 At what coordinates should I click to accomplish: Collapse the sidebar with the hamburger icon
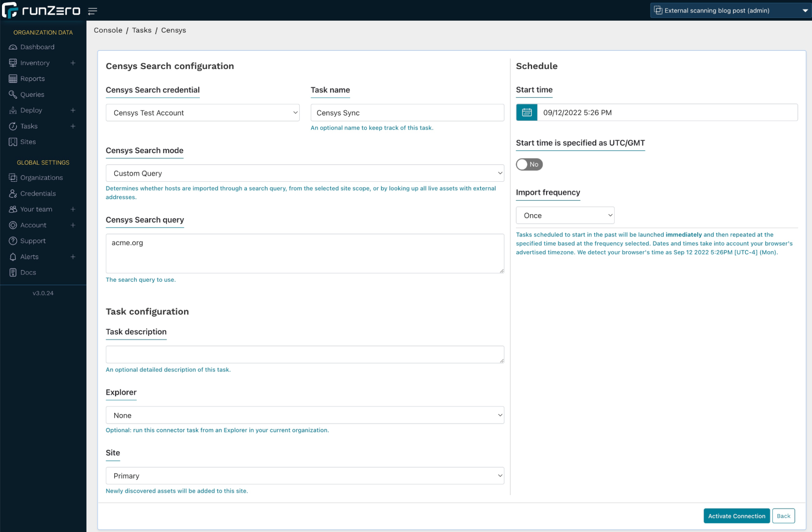click(x=93, y=11)
